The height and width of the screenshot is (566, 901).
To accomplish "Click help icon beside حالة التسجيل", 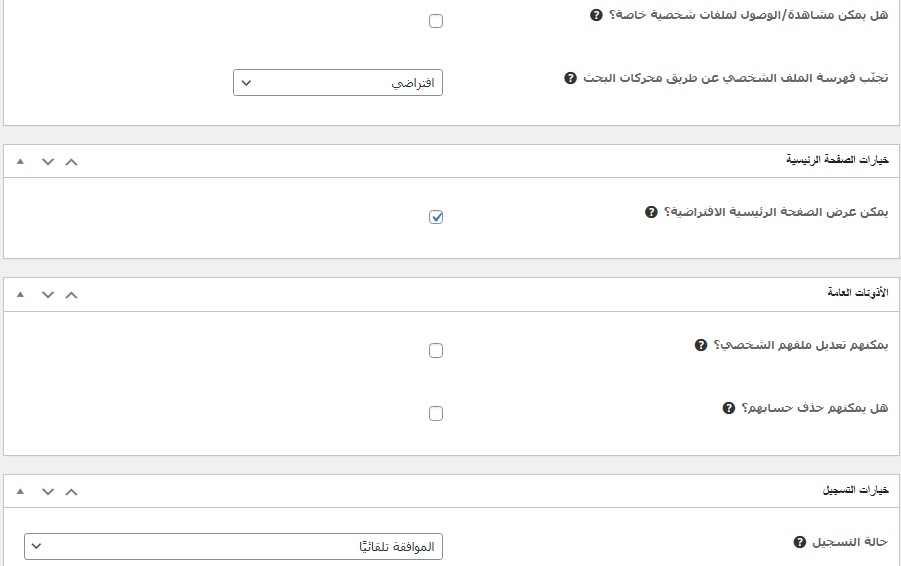I will pyautogui.click(x=799, y=542).
